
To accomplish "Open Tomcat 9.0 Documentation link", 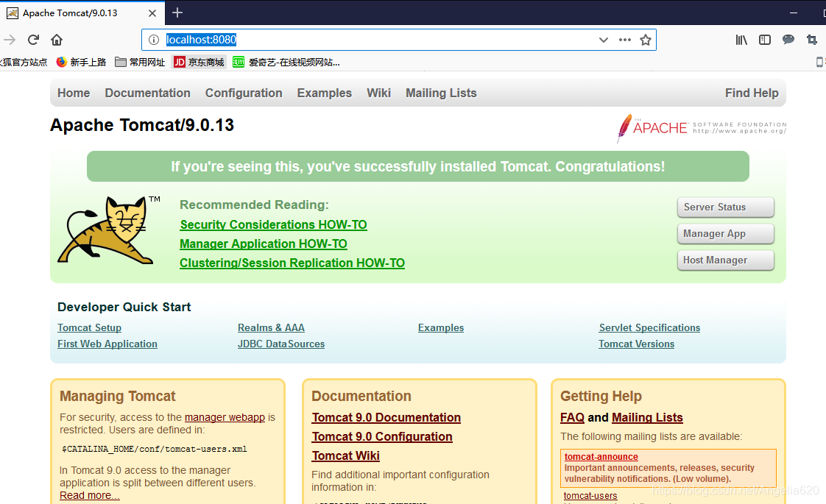I will 386,418.
